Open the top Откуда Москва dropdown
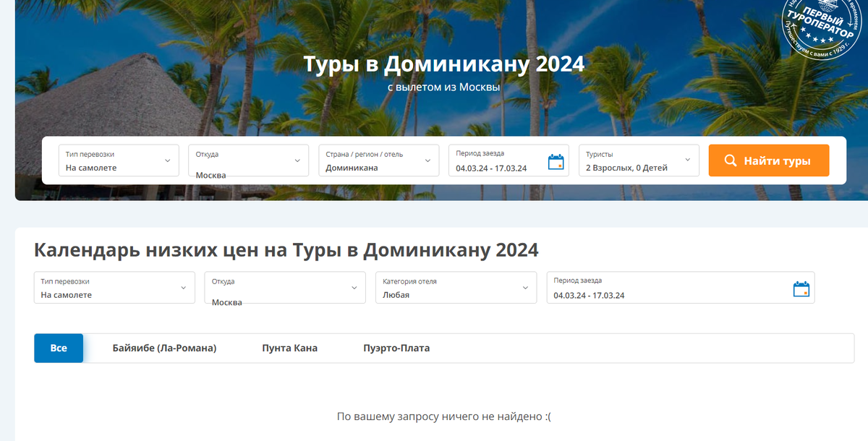Screen dimensions: 868x441 (x=249, y=160)
